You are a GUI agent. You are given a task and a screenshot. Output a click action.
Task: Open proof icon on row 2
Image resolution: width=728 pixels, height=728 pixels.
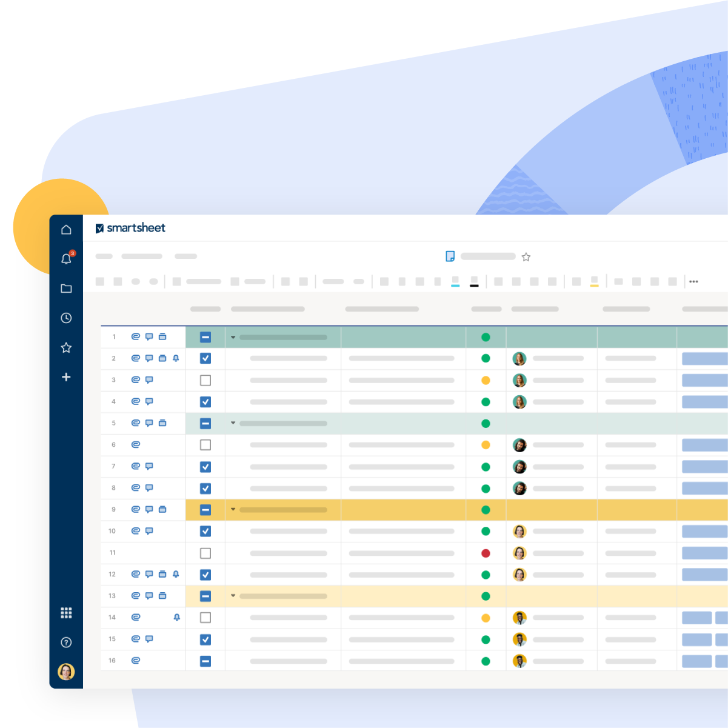162,358
